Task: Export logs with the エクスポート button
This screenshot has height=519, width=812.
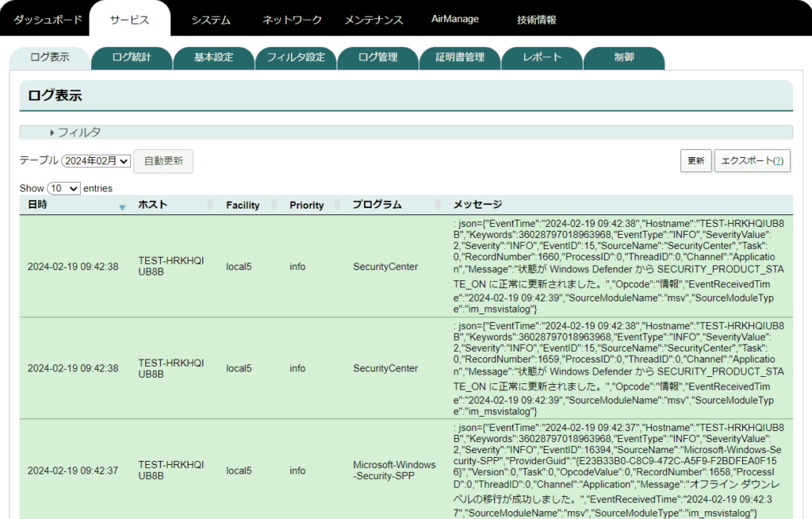Action: click(746, 160)
